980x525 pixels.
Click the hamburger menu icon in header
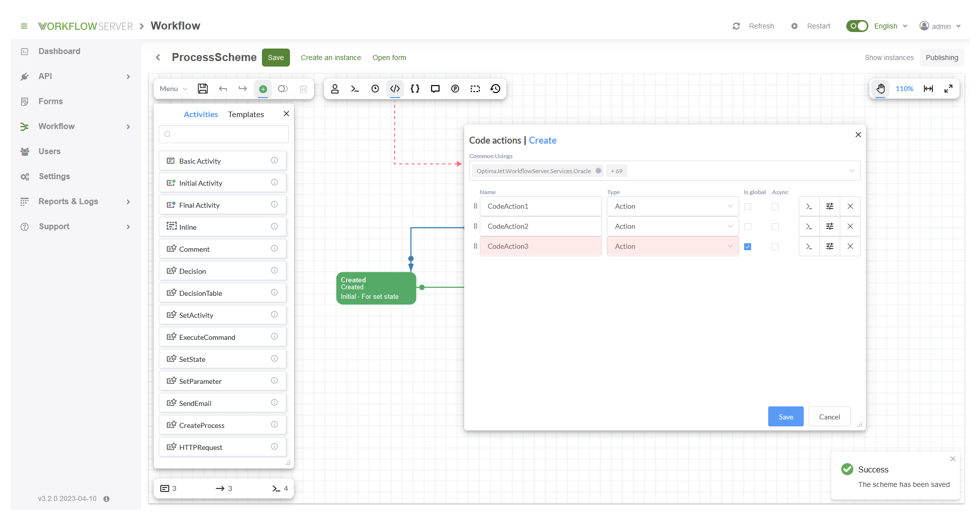pos(24,26)
